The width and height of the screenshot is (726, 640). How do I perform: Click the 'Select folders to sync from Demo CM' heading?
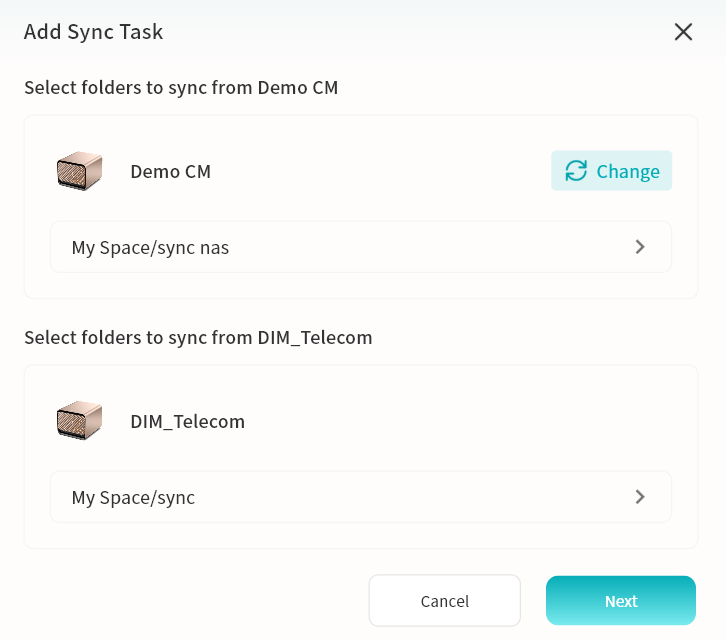click(181, 88)
